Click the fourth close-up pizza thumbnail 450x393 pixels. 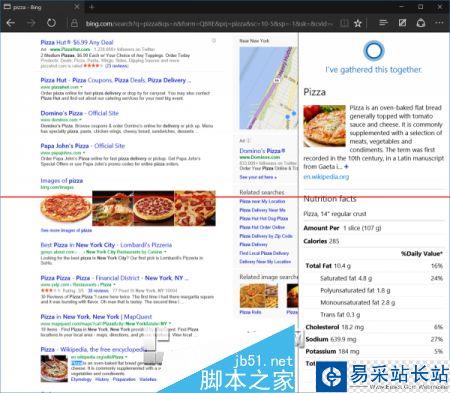click(x=195, y=208)
